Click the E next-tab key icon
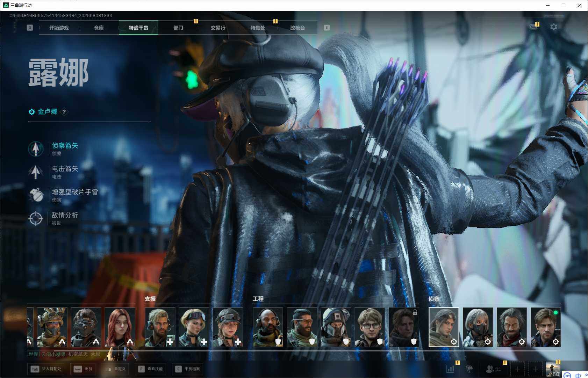 (x=327, y=28)
